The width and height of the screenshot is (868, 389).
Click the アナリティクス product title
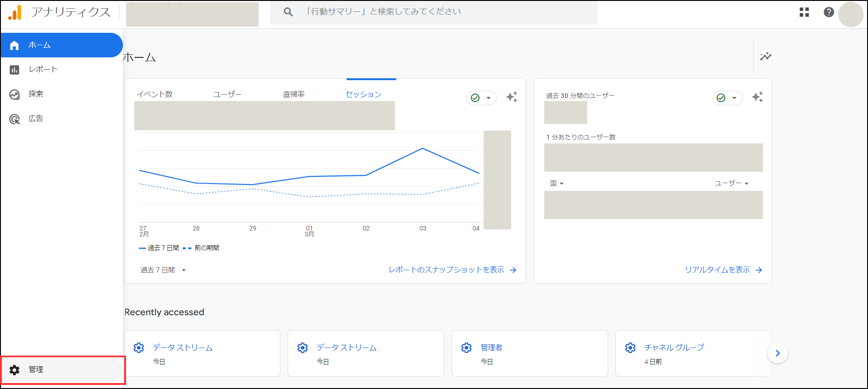point(71,12)
